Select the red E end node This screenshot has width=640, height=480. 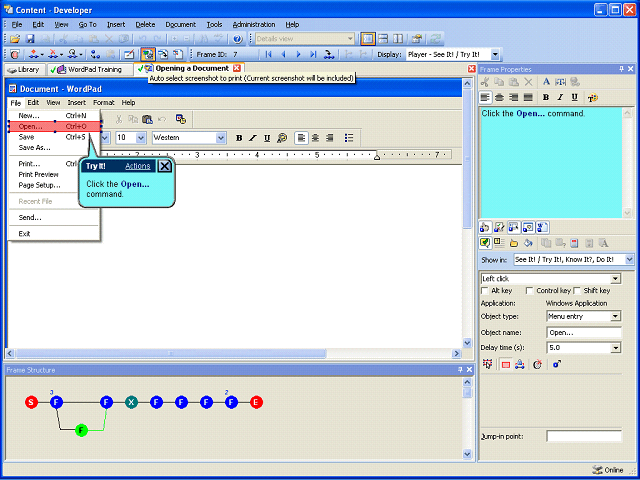pyautogui.click(x=256, y=402)
